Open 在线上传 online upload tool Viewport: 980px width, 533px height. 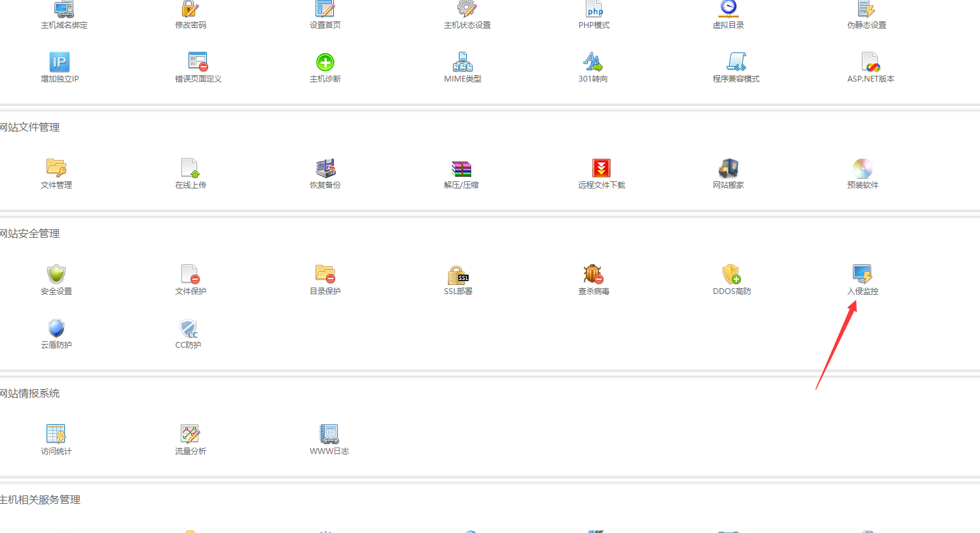190,168
